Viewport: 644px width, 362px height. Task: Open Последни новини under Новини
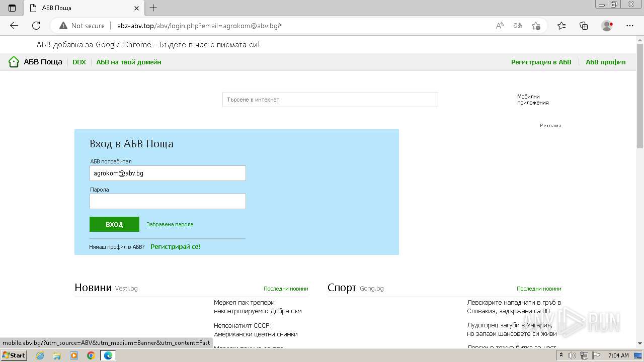(x=286, y=289)
